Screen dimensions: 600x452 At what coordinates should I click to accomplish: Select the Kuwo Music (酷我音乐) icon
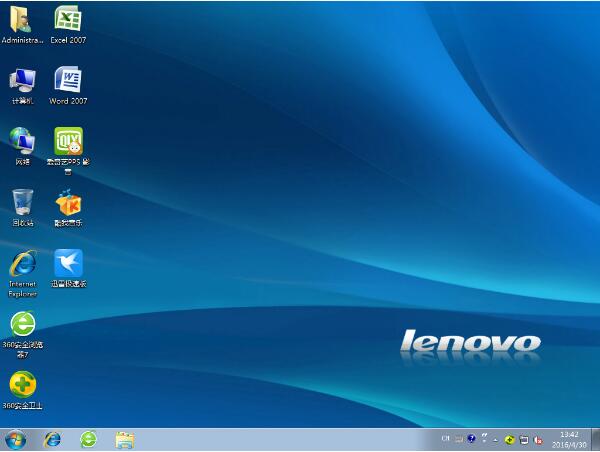tap(68, 207)
